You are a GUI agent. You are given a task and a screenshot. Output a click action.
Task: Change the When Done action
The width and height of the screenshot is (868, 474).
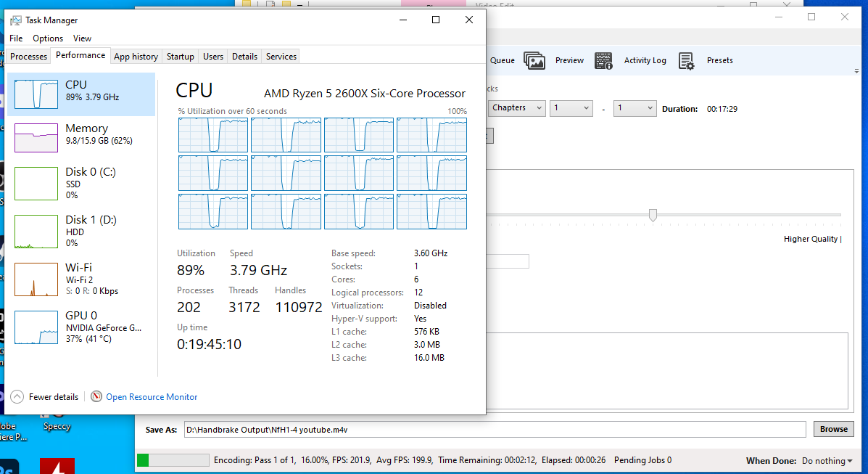(x=826, y=460)
